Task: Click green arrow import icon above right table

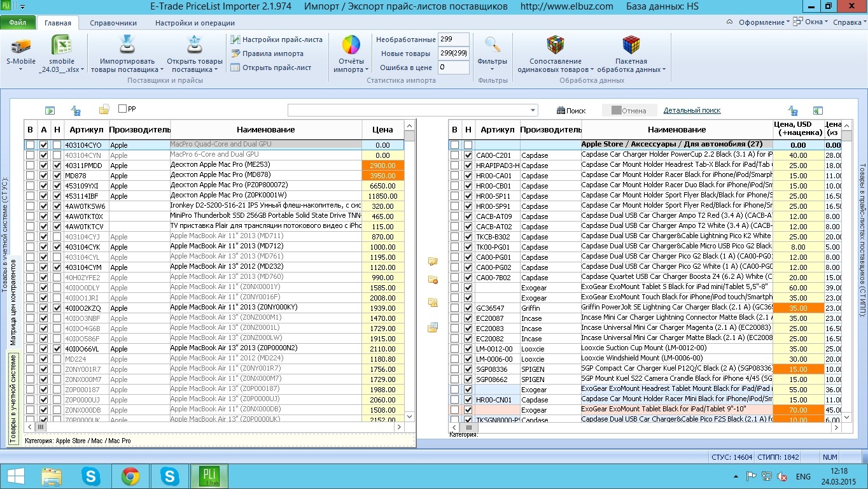Action: point(818,110)
